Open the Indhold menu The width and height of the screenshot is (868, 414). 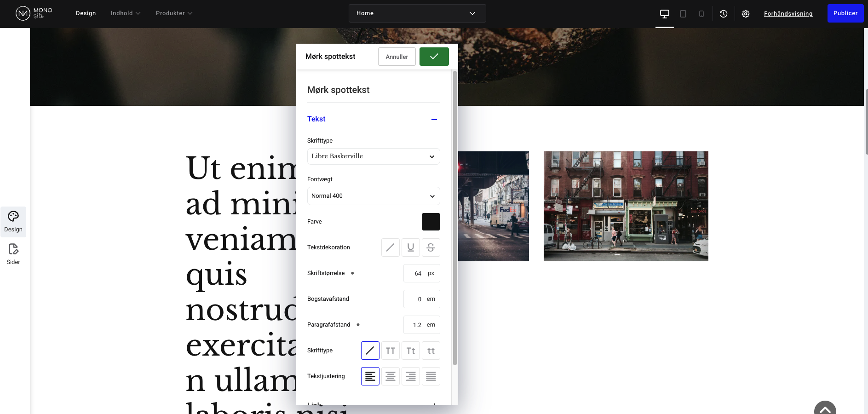(x=125, y=13)
